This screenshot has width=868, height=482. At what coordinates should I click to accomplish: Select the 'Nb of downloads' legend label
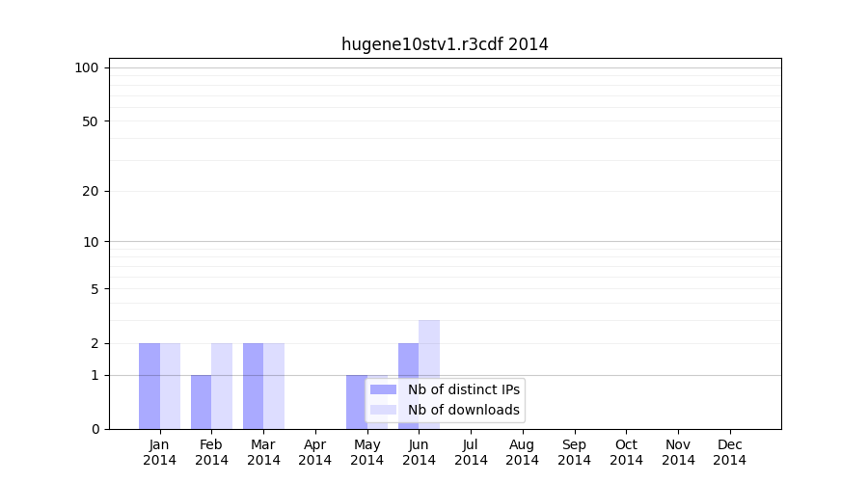coord(463,411)
